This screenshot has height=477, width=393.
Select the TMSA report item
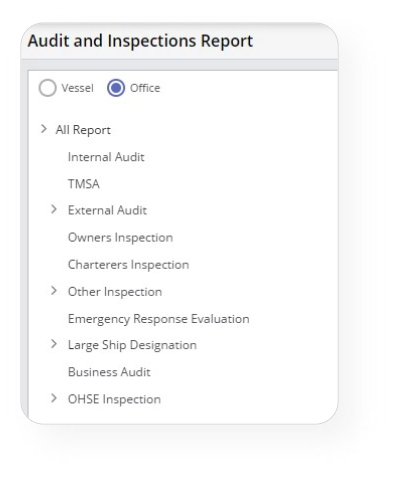pyautogui.click(x=84, y=184)
